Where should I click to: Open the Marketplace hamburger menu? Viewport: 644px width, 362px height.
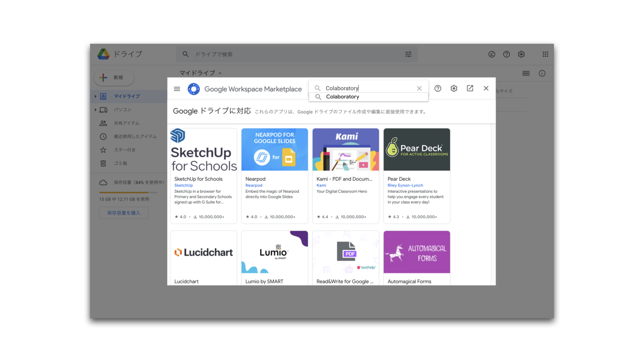pos(177,89)
